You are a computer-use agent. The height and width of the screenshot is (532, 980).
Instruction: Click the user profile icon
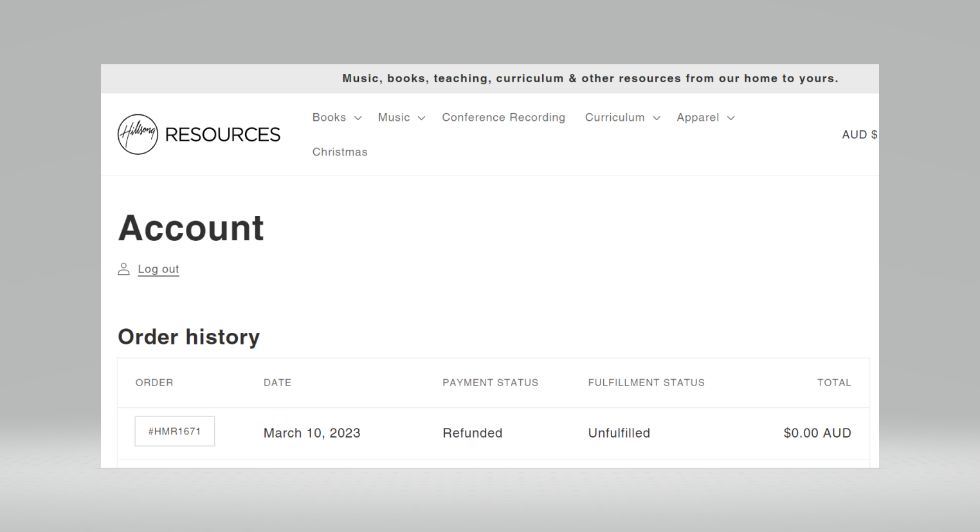click(x=123, y=269)
